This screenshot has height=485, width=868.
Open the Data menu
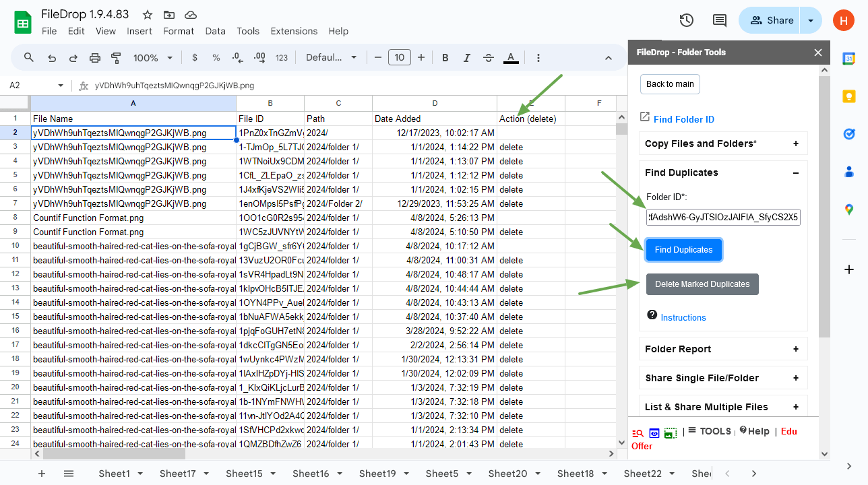click(216, 31)
